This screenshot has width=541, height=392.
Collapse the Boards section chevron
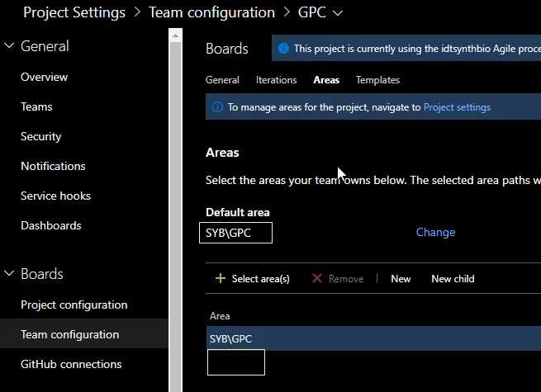(10, 274)
